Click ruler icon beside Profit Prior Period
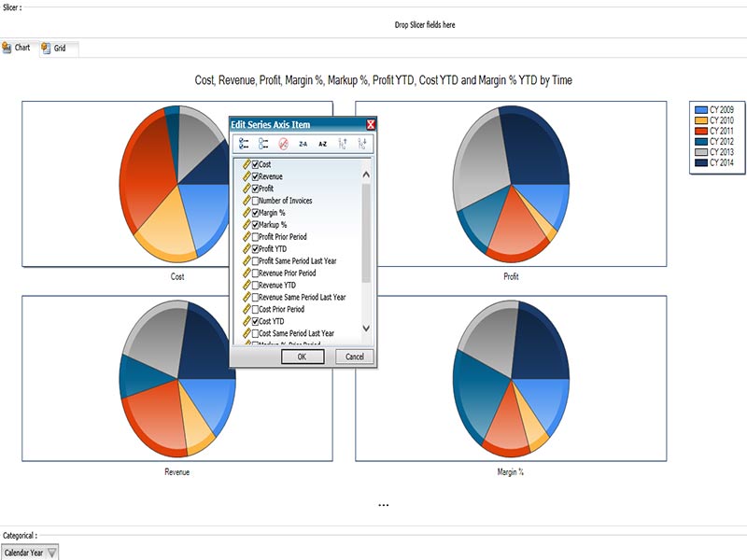This screenshot has width=747, height=560. click(247, 237)
